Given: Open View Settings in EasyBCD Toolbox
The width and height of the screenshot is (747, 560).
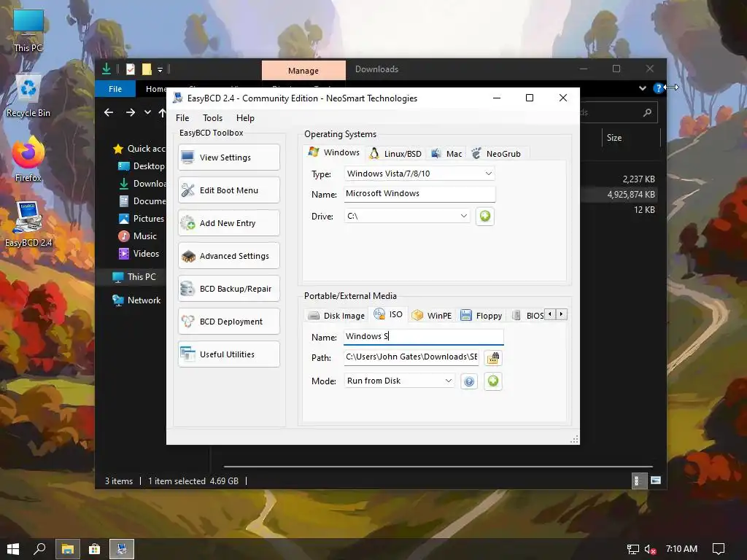Looking at the screenshot, I should [228, 157].
